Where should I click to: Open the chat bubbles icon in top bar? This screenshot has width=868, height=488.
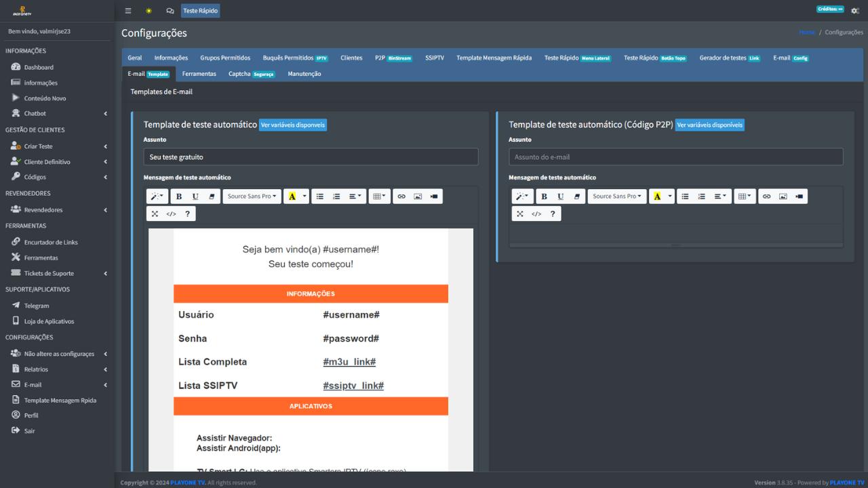[170, 11]
